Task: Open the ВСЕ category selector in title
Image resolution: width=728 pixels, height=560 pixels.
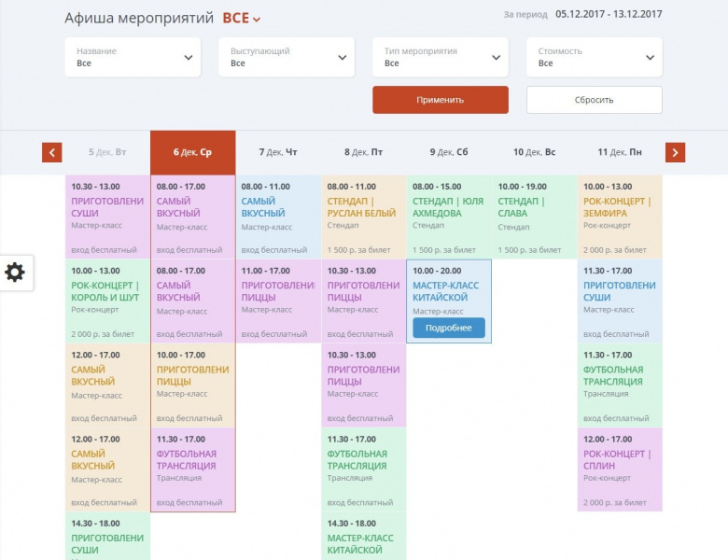Action: 242,18
